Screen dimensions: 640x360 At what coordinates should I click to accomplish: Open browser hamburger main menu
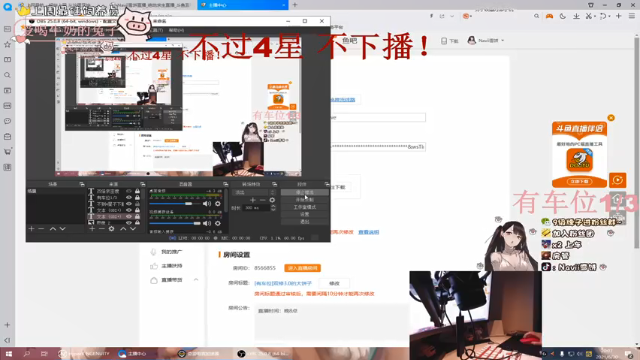pos(631,16)
